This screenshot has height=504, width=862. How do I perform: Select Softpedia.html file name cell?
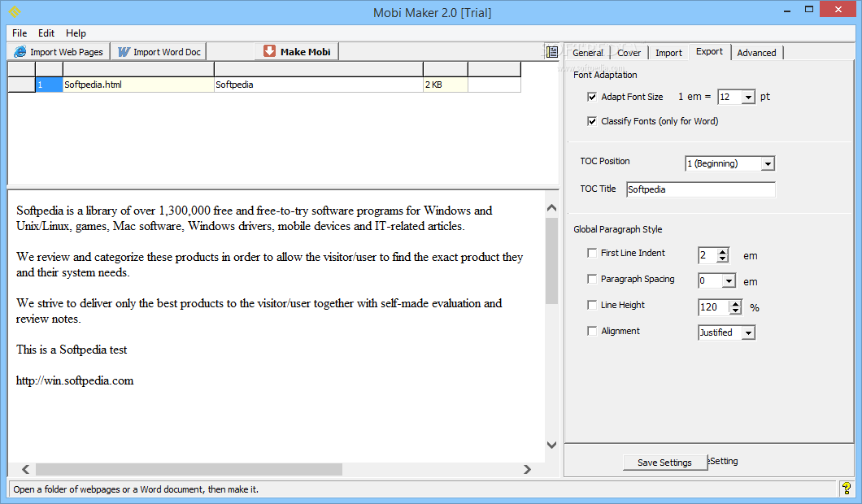click(x=138, y=85)
